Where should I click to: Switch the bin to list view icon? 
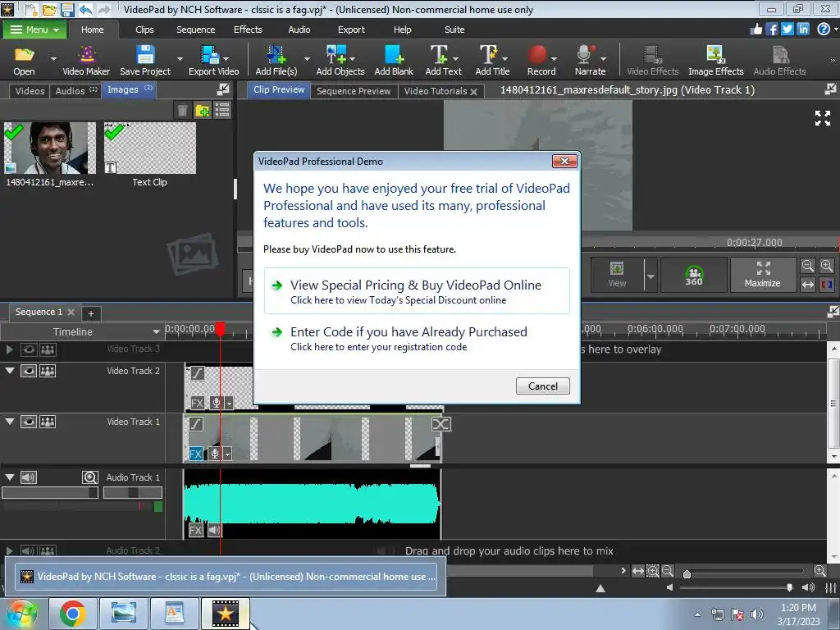pos(221,111)
